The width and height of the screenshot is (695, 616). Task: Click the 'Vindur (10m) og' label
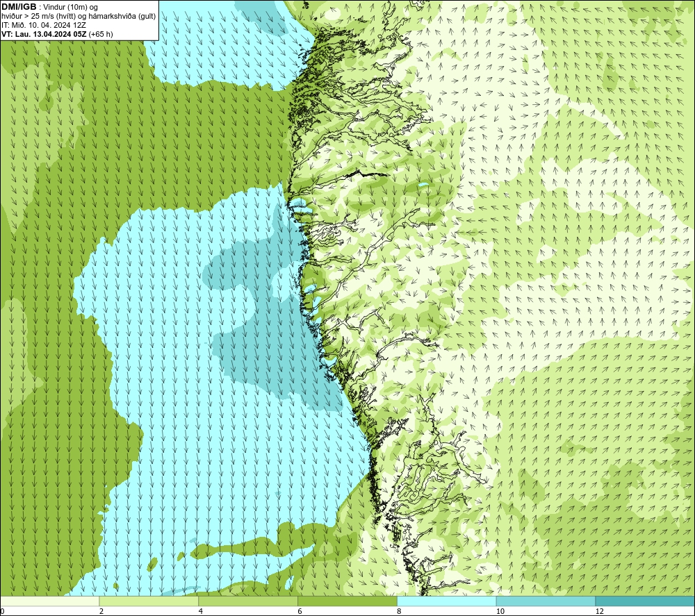click(70, 7)
